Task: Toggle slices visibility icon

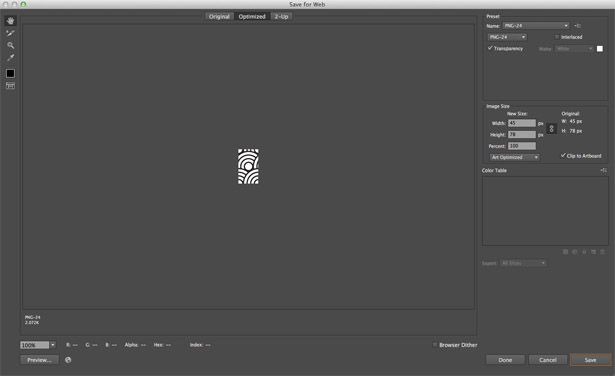Action: click(x=11, y=85)
